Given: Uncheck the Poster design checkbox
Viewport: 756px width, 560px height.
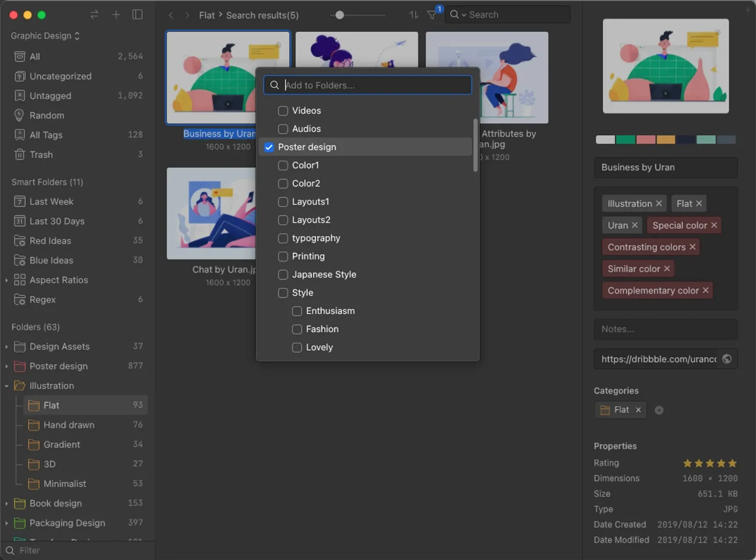Looking at the screenshot, I should pos(269,147).
